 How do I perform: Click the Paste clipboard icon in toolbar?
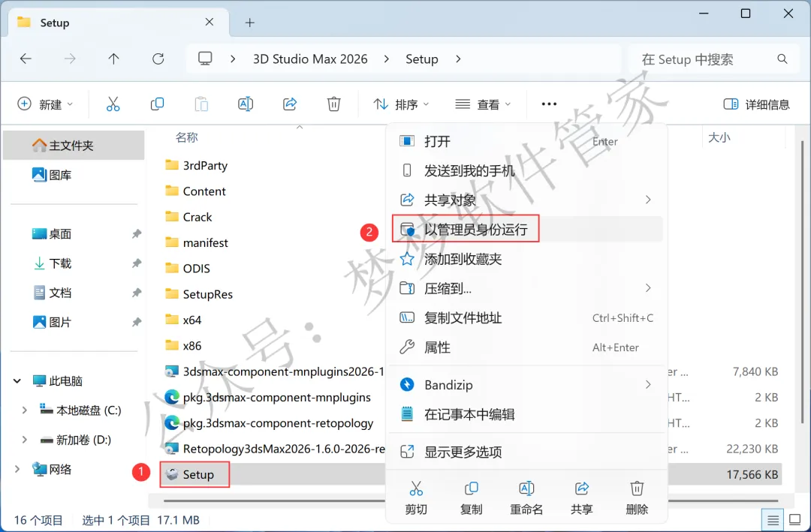pos(201,104)
